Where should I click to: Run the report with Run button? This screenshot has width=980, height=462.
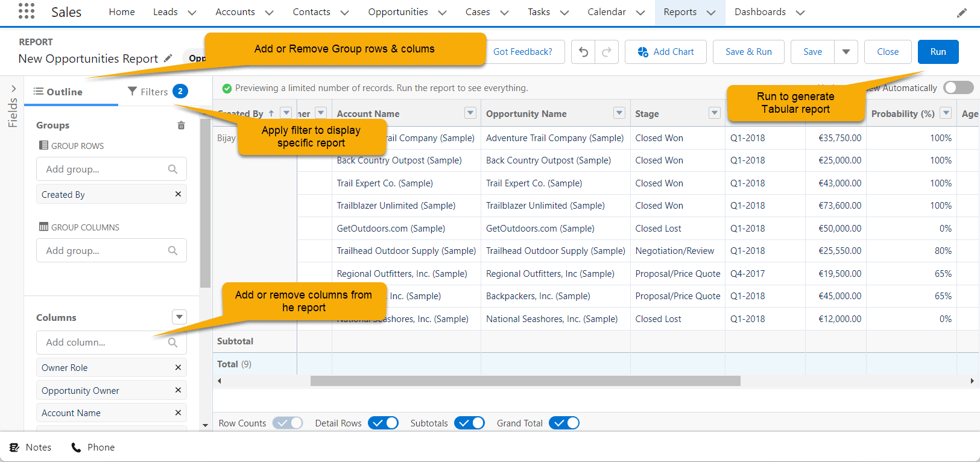click(938, 52)
